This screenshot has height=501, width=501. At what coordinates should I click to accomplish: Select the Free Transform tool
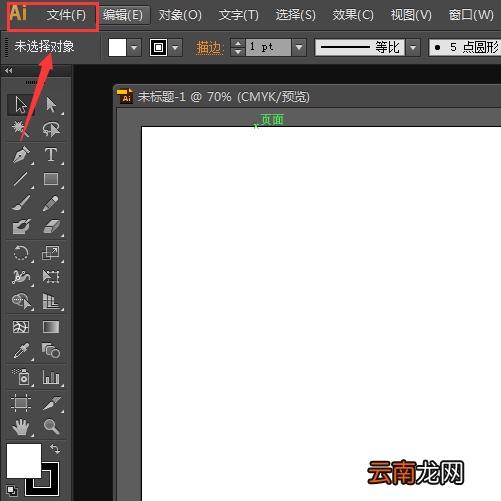(51, 277)
